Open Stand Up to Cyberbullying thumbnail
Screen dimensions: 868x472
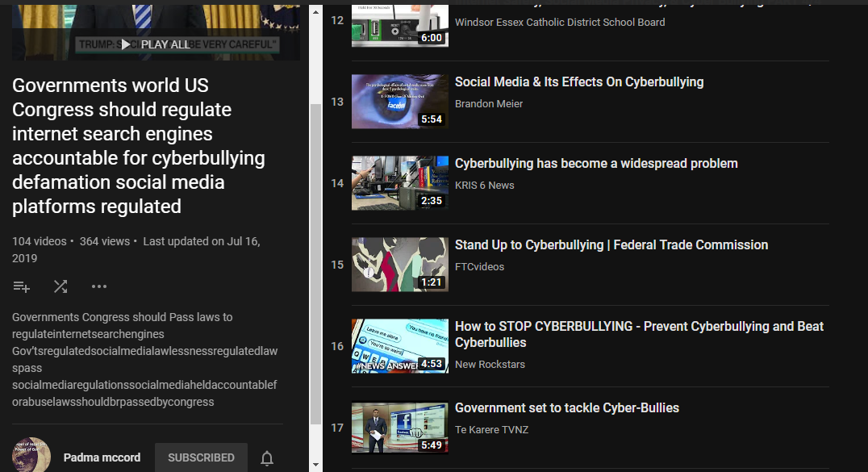399,265
